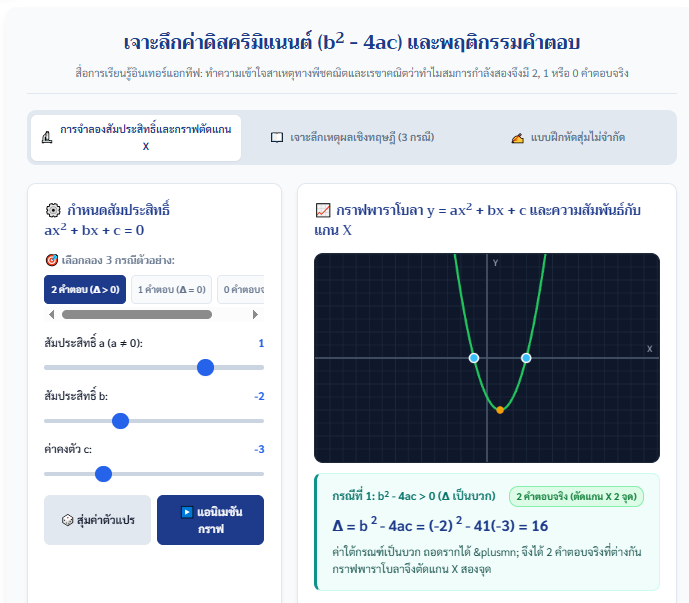Click the value 1 for coefficient a

(261, 343)
